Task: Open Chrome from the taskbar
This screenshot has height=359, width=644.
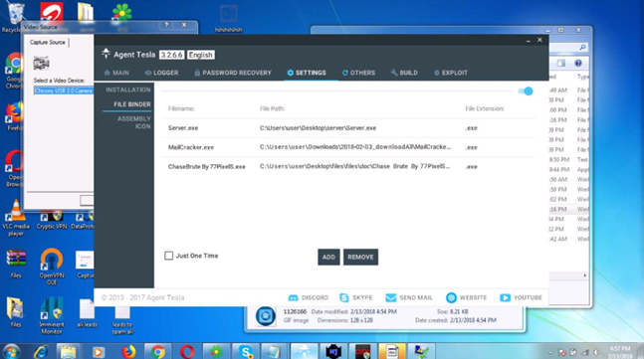Action: pyautogui.click(x=157, y=352)
